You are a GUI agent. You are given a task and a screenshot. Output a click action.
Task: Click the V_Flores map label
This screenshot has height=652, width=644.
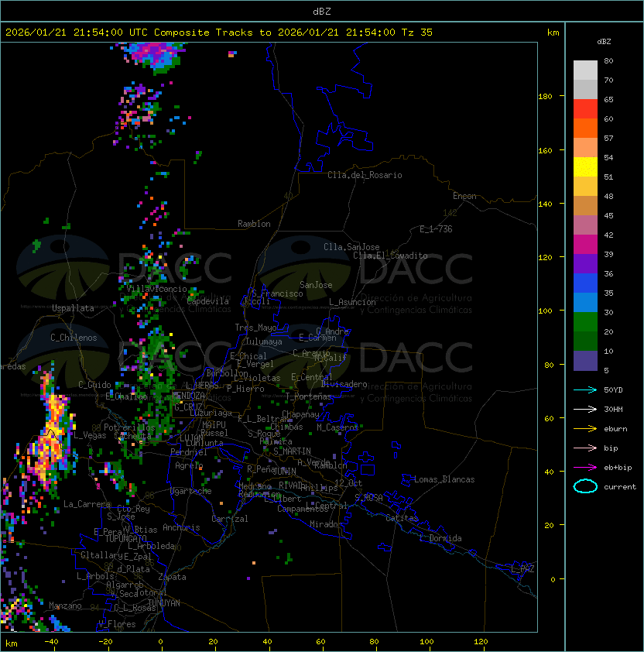(117, 623)
